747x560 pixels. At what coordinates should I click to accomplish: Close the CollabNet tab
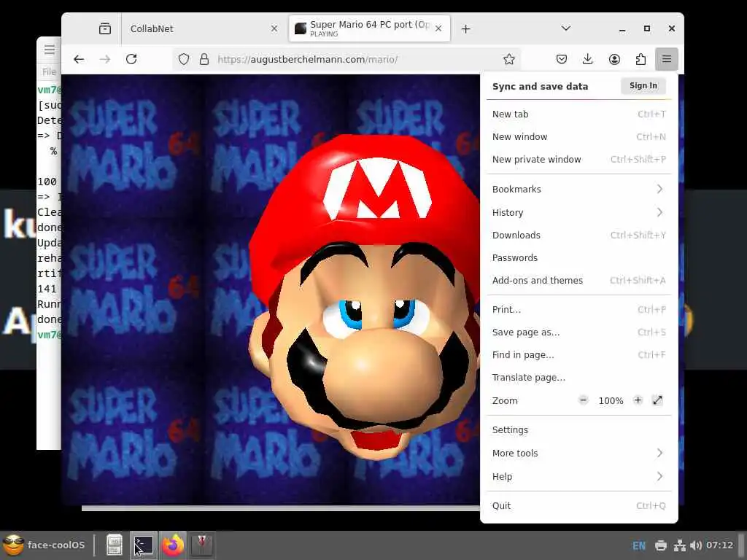pyautogui.click(x=274, y=28)
